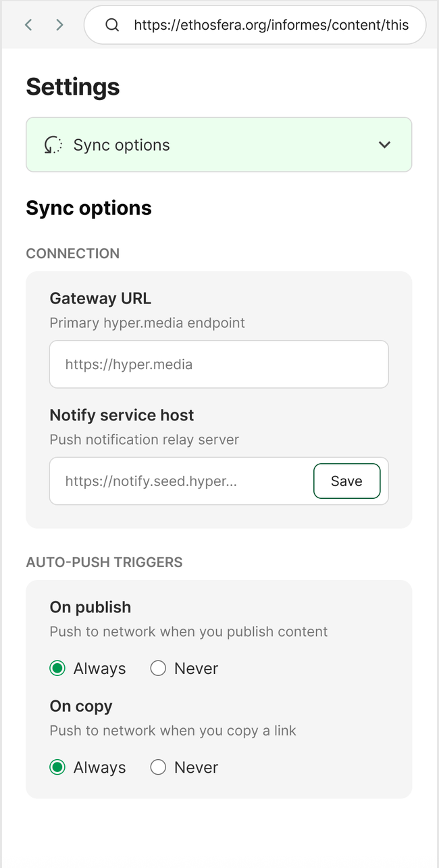This screenshot has height=868, width=439.
Task: Expand the Sync options chevron arrow
Action: (384, 145)
